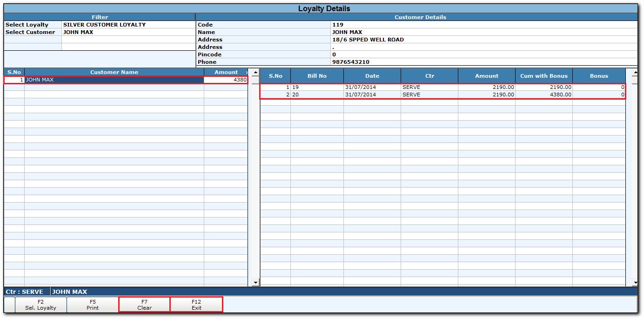The image size is (644, 319).
Task: Click up arrow of bills table scrollbar
Action: (635, 72)
